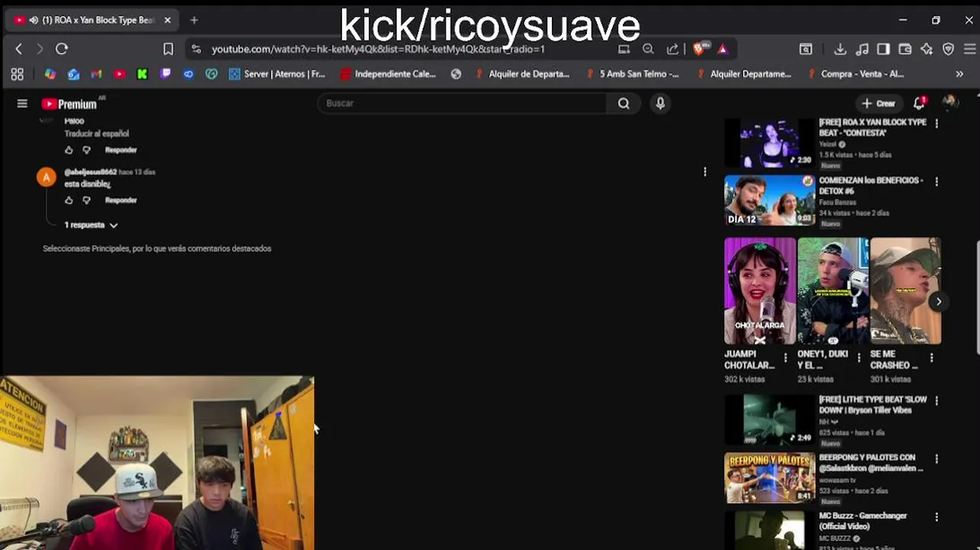Open the Kick bookmark icon
Viewport: 980px width, 550px height.
click(142, 74)
